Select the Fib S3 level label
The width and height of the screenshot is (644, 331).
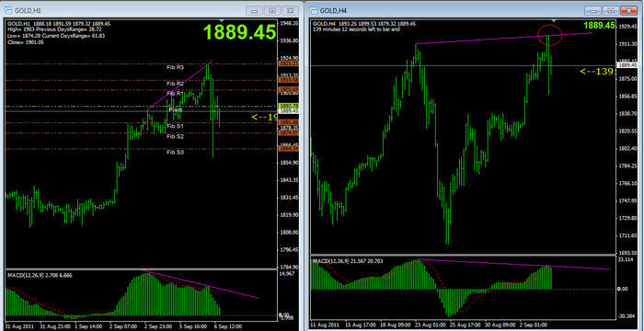(x=176, y=153)
